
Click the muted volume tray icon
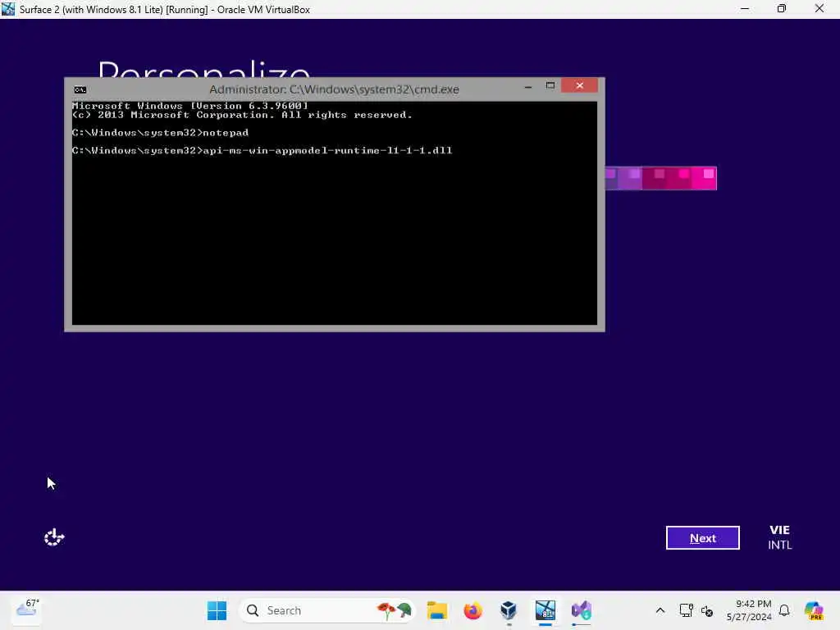tap(707, 610)
